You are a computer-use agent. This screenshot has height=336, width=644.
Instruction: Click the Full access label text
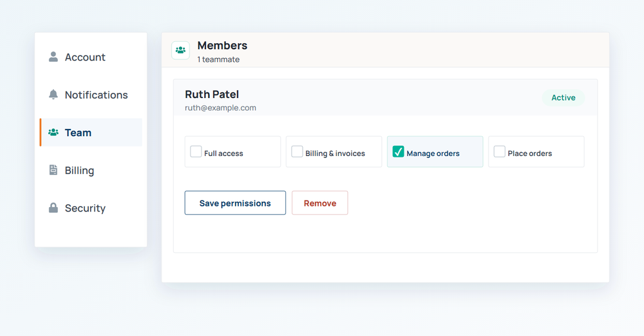tap(223, 153)
